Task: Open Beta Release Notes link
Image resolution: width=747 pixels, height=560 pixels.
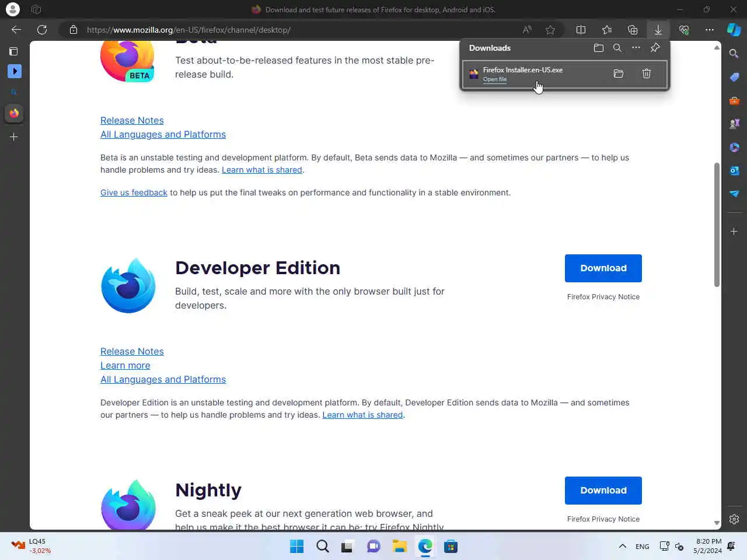Action: 132,120
